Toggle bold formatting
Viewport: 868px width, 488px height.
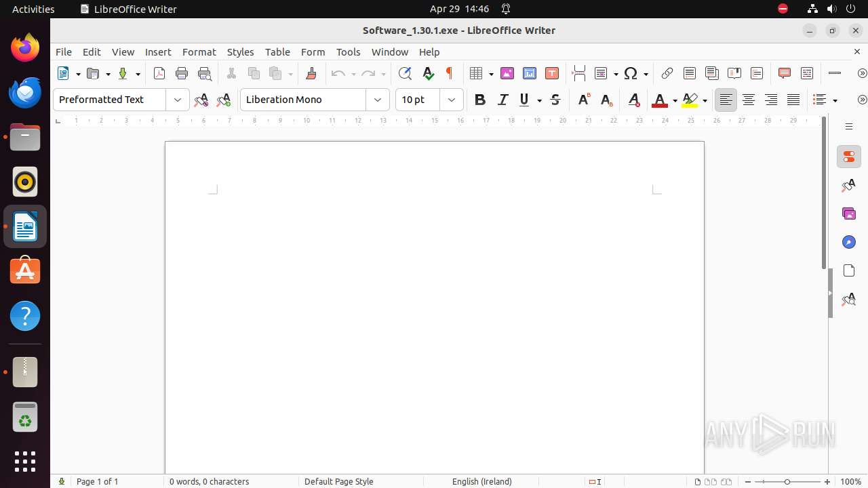pyautogui.click(x=480, y=100)
